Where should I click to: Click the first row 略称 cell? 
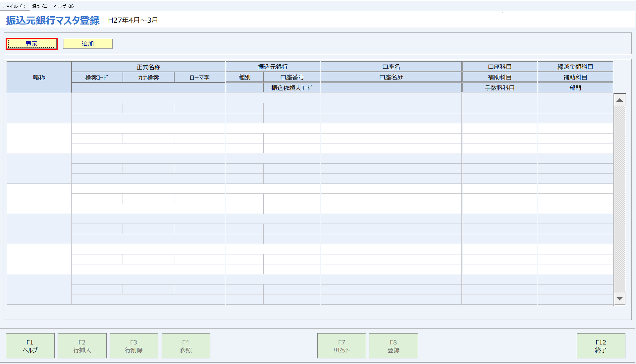[39, 108]
